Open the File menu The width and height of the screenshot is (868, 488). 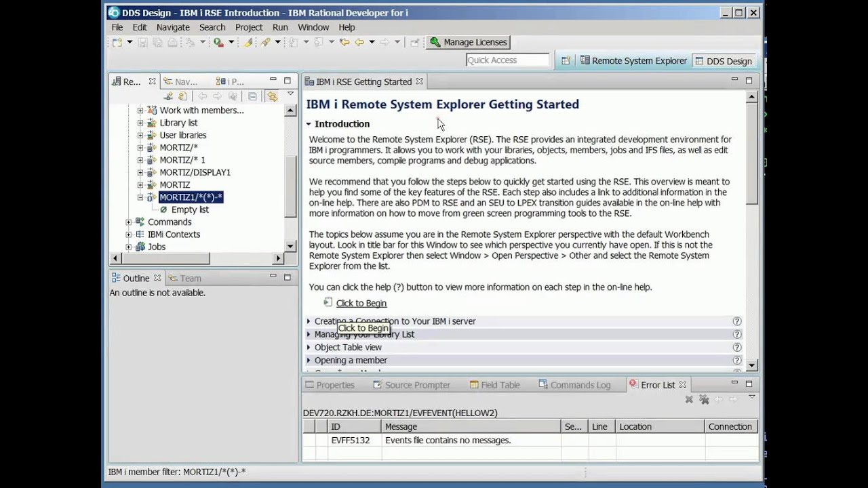(x=117, y=27)
